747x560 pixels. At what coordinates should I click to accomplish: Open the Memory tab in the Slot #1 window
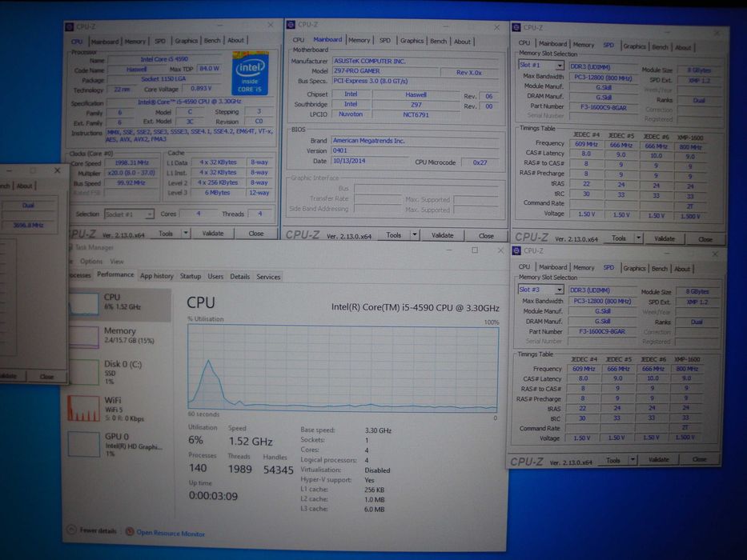pos(584,45)
